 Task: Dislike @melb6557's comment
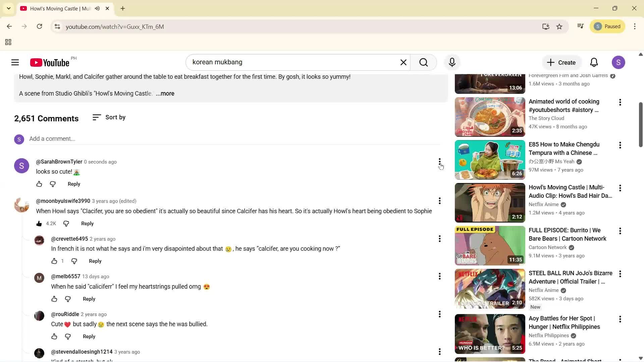pyautogui.click(x=68, y=299)
